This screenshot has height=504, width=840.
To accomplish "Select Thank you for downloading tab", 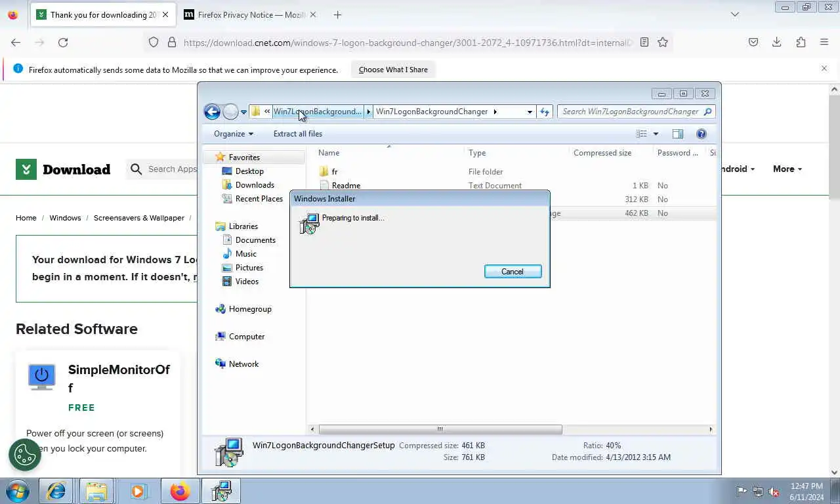I will pos(104,14).
